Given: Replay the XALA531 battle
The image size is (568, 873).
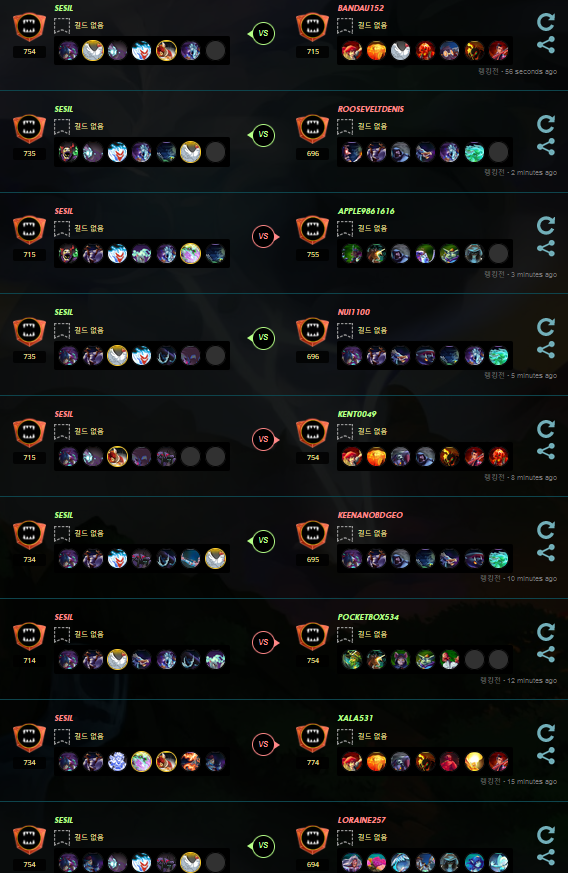Looking at the screenshot, I should [546, 733].
